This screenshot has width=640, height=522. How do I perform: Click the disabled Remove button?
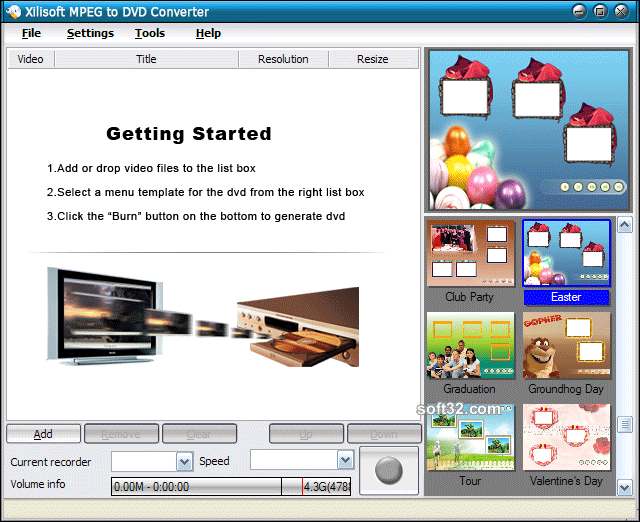pos(121,433)
